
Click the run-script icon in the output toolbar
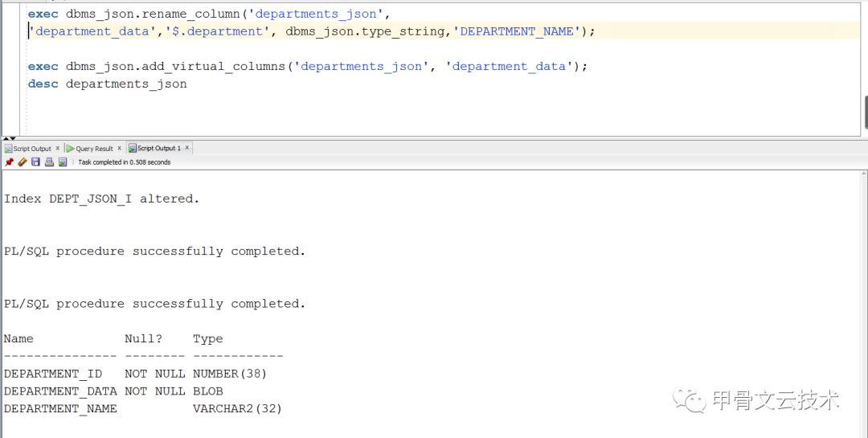pyautogui.click(x=63, y=162)
